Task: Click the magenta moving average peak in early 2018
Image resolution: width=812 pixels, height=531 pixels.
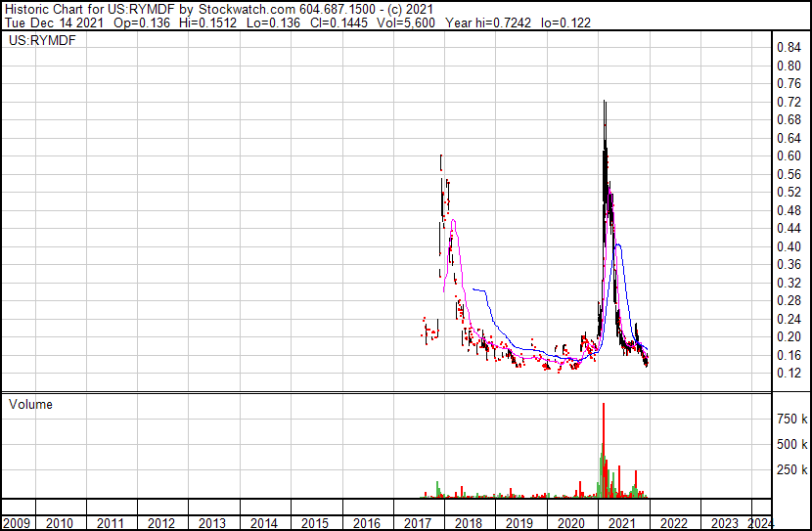Action: click(454, 222)
